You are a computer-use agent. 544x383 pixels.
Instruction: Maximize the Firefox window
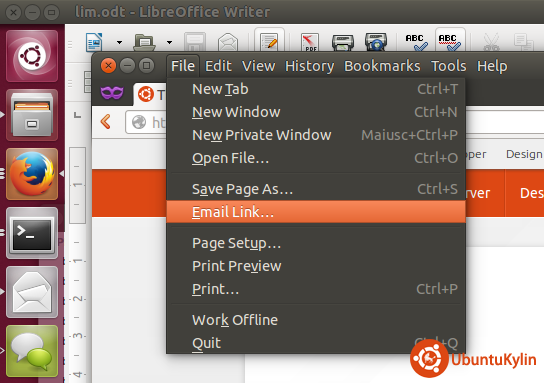[x=146, y=66]
